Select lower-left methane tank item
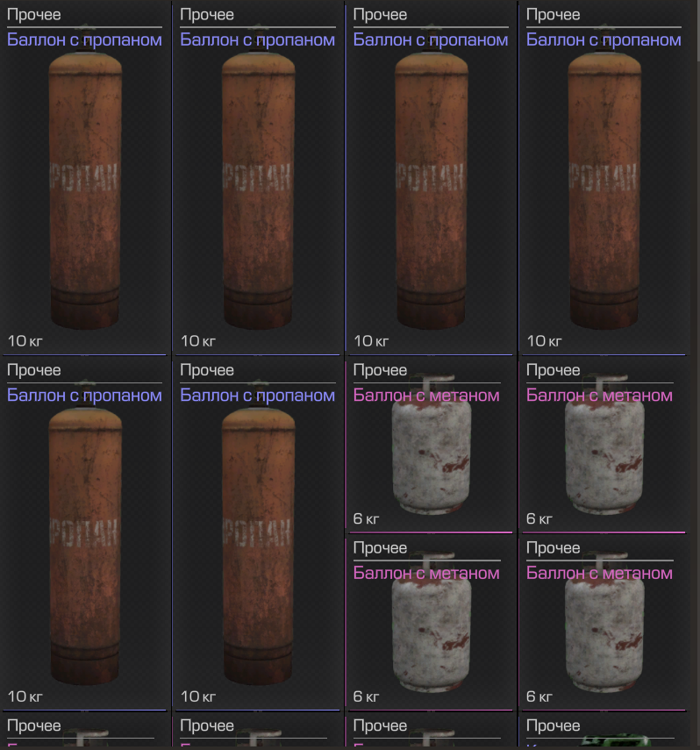Image resolution: width=700 pixels, height=750 pixels. pos(431,622)
